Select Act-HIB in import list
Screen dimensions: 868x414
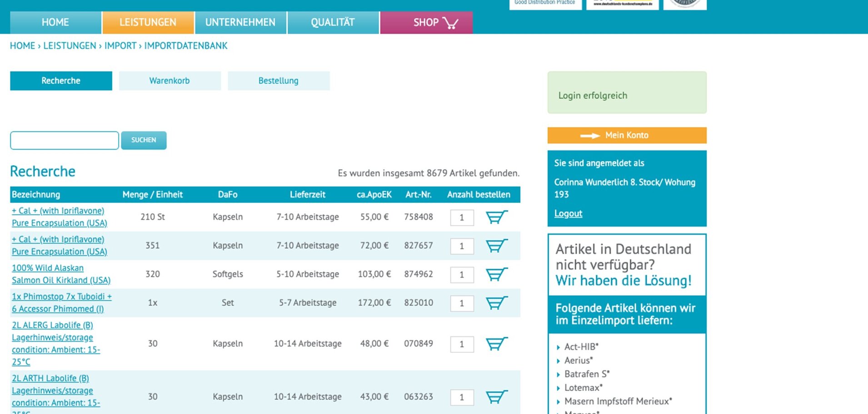(x=581, y=347)
